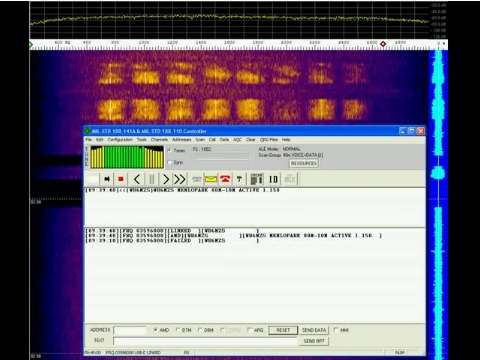Click the sounding panel toolbar icon
The height and width of the screenshot is (360, 480).
pos(257,179)
